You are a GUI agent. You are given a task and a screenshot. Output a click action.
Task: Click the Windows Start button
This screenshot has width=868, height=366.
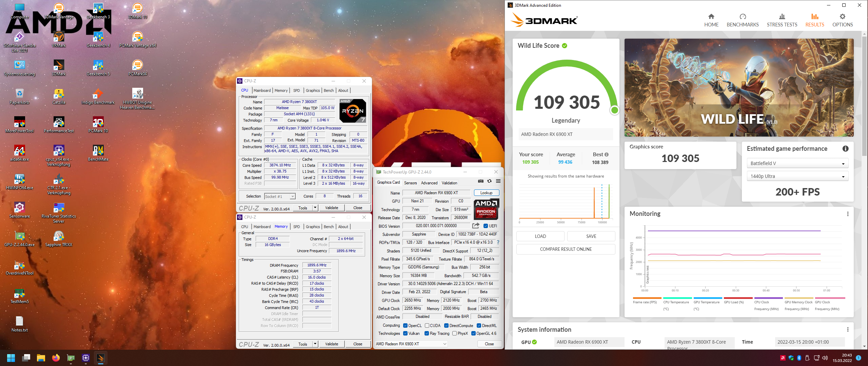pyautogui.click(x=11, y=358)
